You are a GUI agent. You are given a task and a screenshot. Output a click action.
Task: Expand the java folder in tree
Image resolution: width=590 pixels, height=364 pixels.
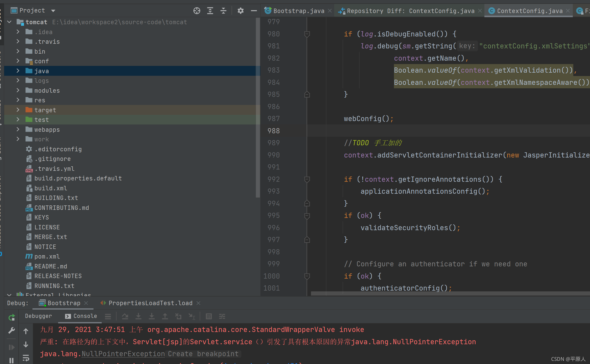pos(18,71)
